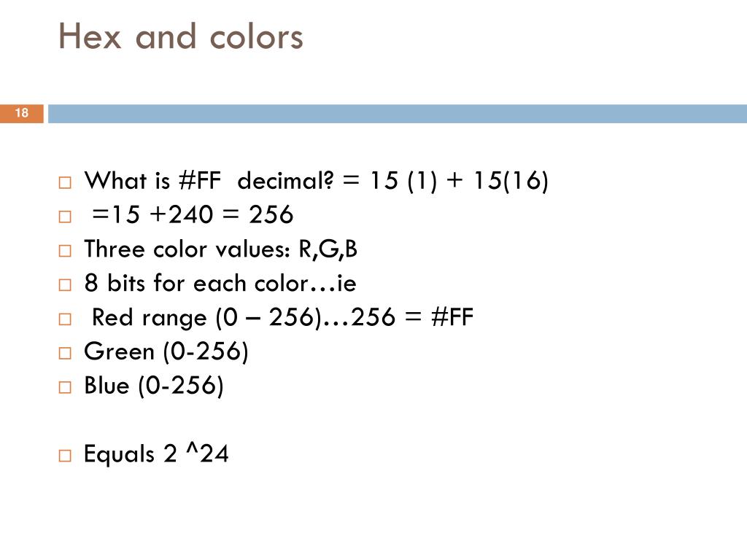The width and height of the screenshot is (747, 560).
Task: Select the line '8 bits for each color…ie'
Action: 220,283
